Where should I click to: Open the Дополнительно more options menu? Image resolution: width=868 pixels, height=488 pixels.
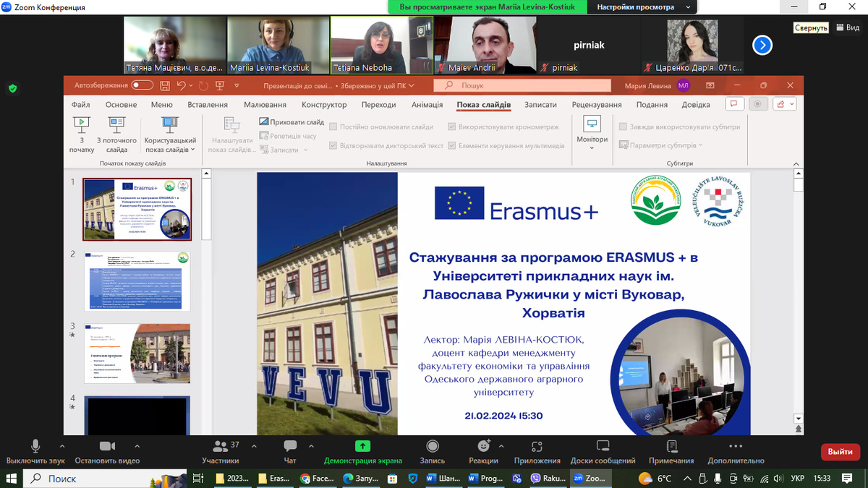point(736,452)
